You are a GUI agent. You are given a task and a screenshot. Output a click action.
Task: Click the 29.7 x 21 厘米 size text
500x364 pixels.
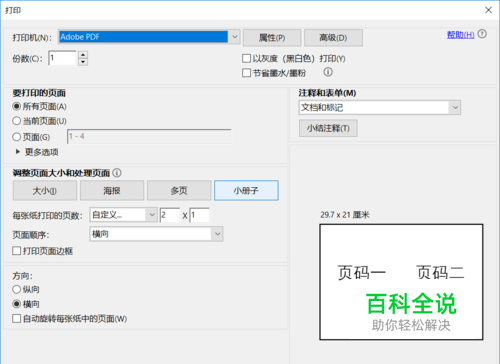[345, 215]
